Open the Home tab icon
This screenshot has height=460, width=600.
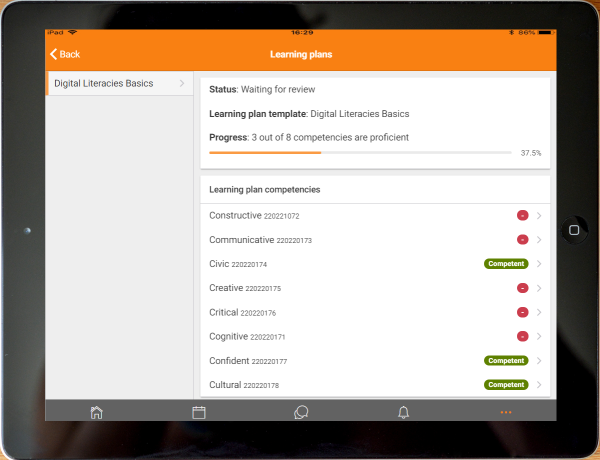pyautogui.click(x=96, y=412)
